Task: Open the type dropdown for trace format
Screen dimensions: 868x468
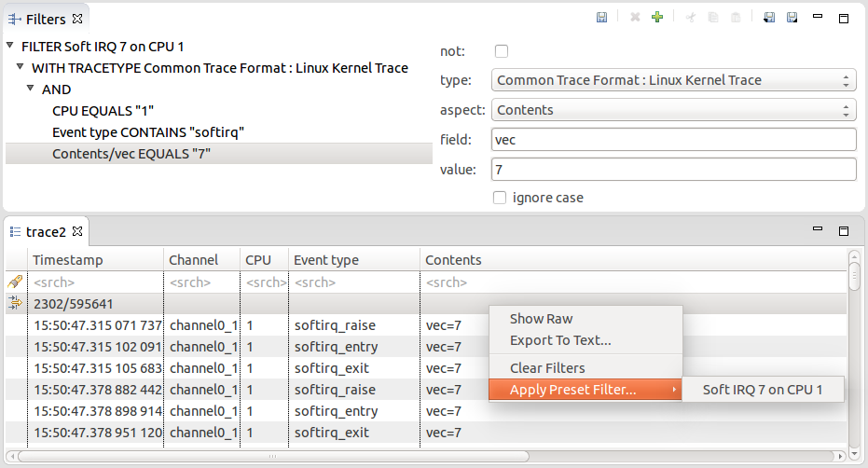Action: pyautogui.click(x=672, y=80)
